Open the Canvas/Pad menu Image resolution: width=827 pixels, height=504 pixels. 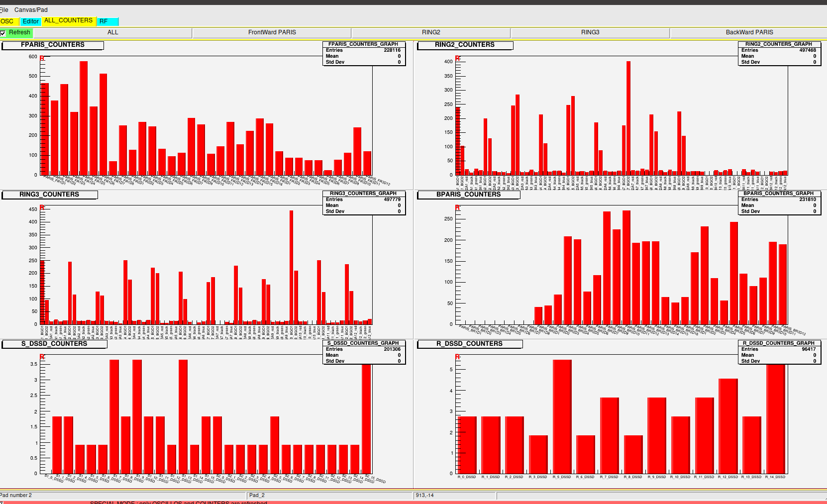tap(31, 10)
